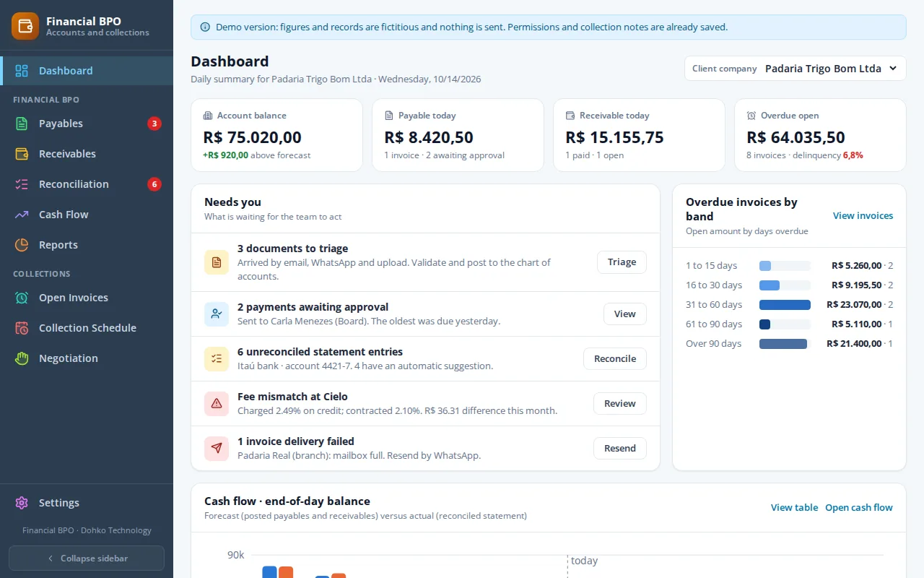Open the View invoices link
This screenshot has height=578, width=924.
pyautogui.click(x=863, y=216)
